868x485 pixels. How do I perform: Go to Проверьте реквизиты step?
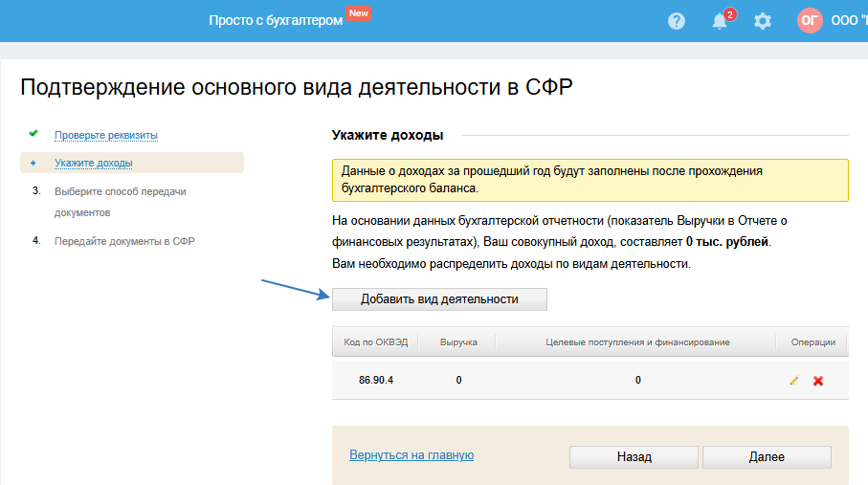[x=106, y=135]
